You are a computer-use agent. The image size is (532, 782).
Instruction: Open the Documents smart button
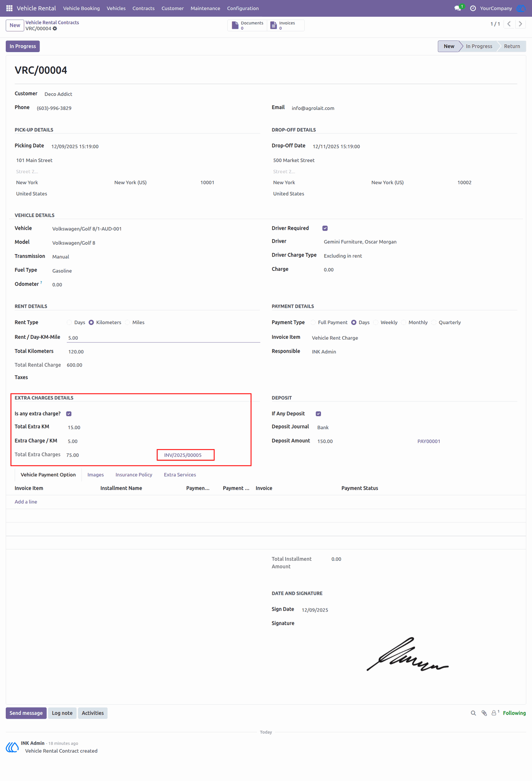coord(247,25)
